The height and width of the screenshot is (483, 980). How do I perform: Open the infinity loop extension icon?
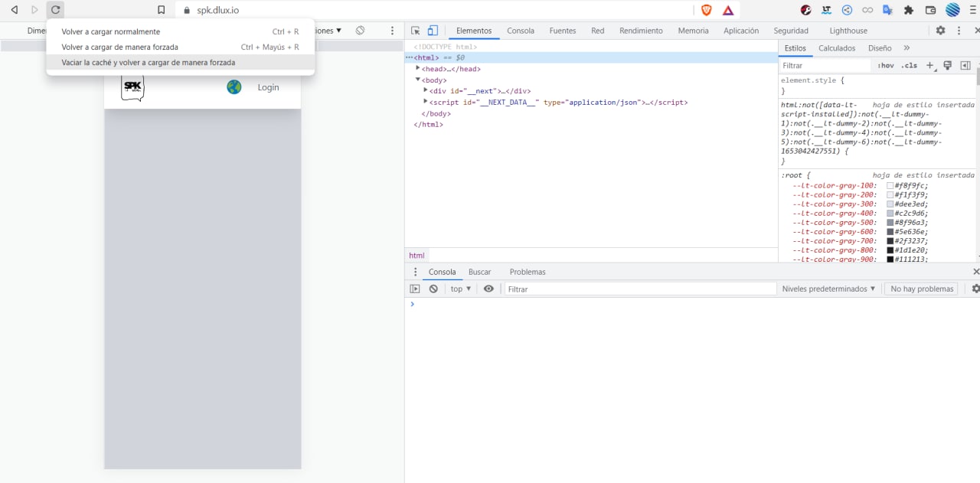(867, 10)
